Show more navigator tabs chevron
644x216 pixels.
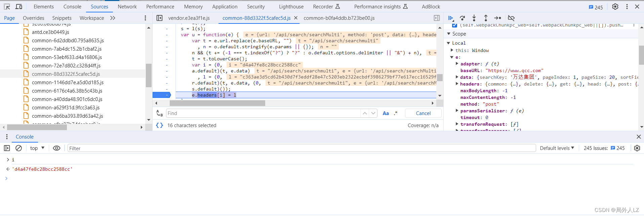[x=113, y=18]
